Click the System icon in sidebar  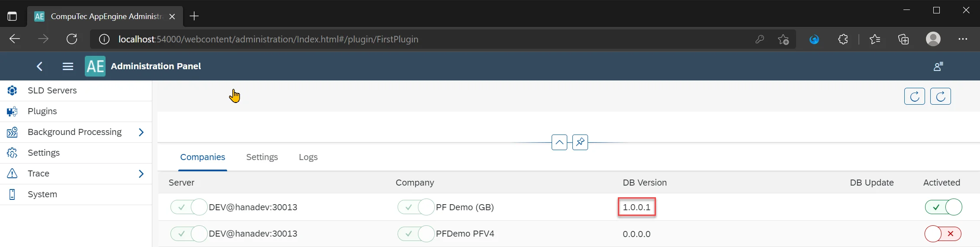point(12,194)
